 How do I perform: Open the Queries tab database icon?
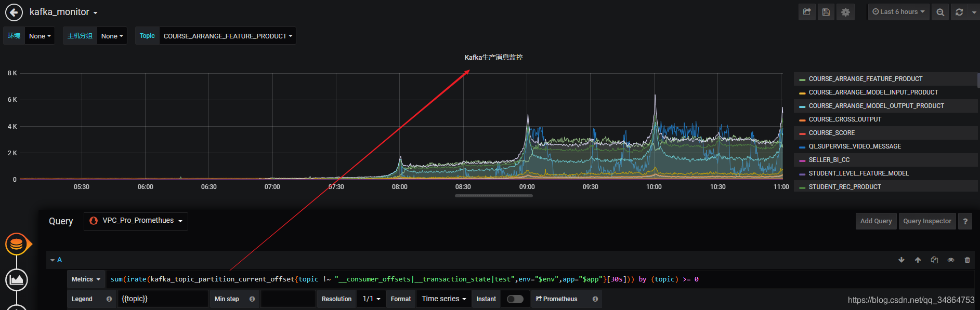(17, 244)
